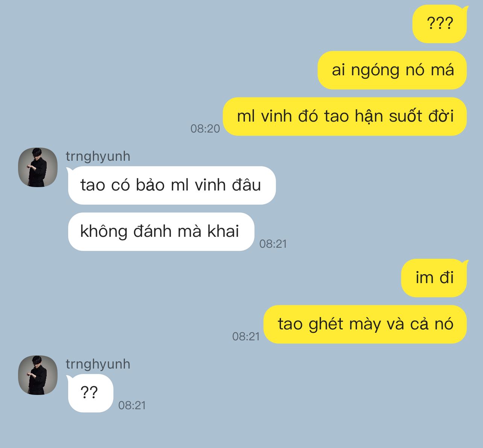Open the second trnghyunh username label
Screen dimensions: 483x448
click(x=98, y=364)
